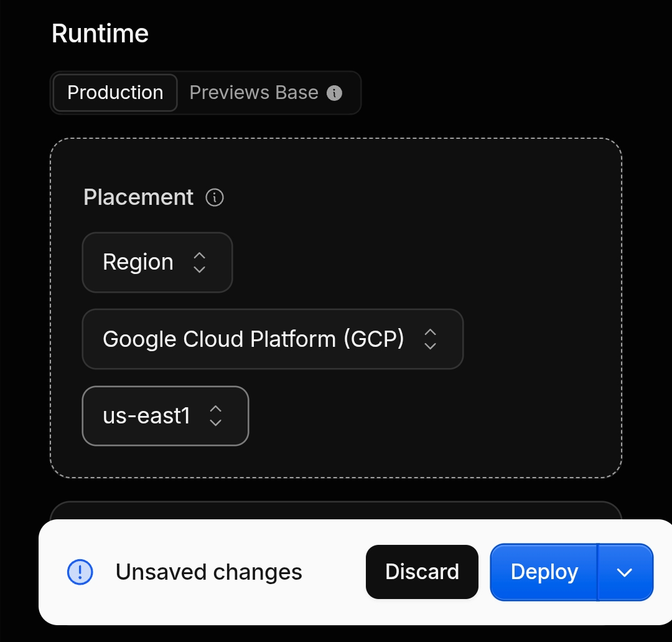Click the Deploy button

(544, 572)
